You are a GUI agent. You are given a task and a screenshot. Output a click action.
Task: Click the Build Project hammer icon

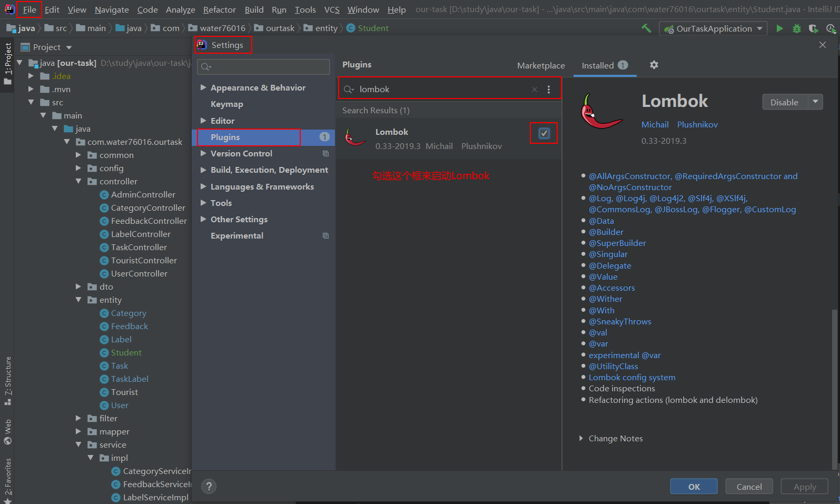pos(646,28)
